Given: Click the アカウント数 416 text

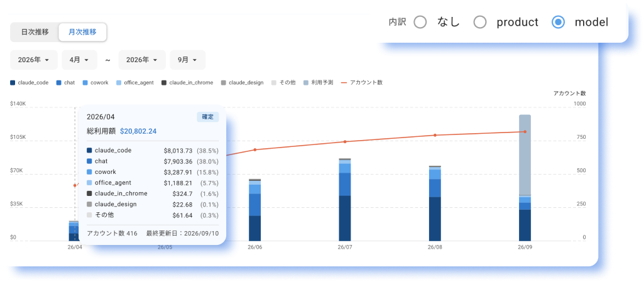Looking at the screenshot, I should (112, 234).
